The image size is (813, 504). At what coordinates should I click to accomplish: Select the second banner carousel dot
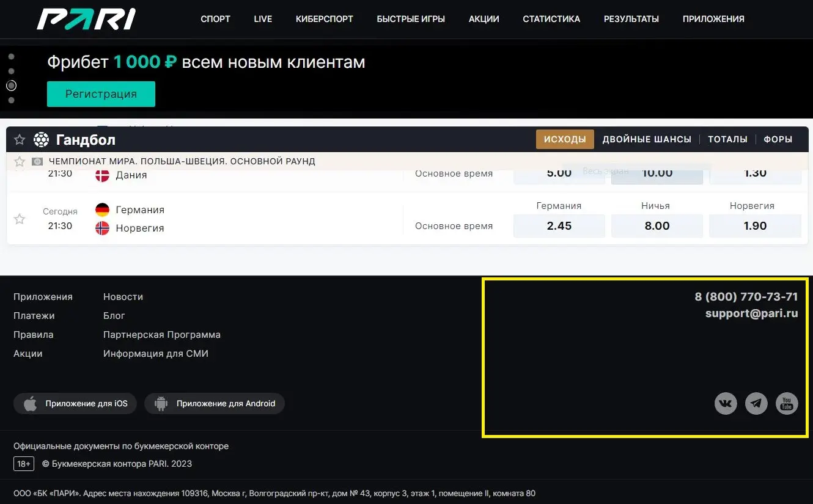[11, 71]
